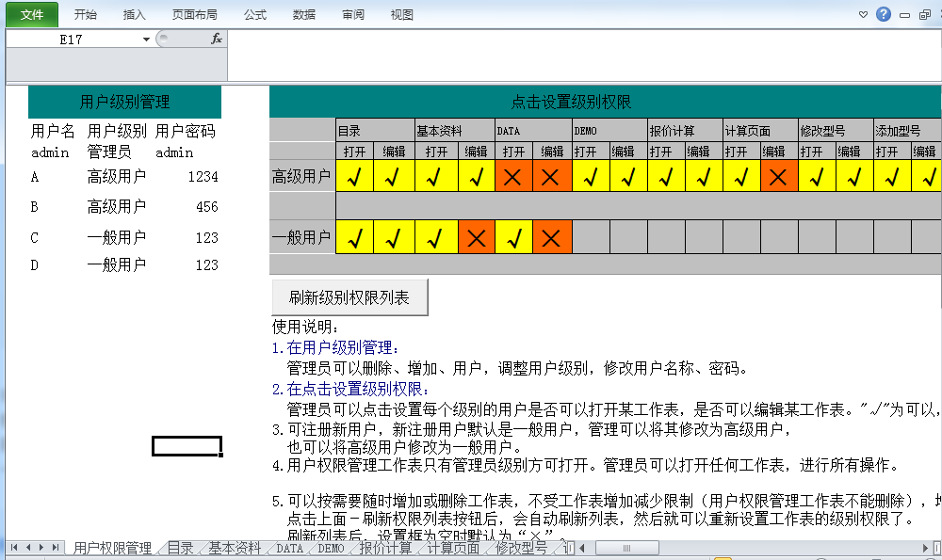Go to first sheet using tab navigation arrow
Screen dimensions: 942x560
14,548
